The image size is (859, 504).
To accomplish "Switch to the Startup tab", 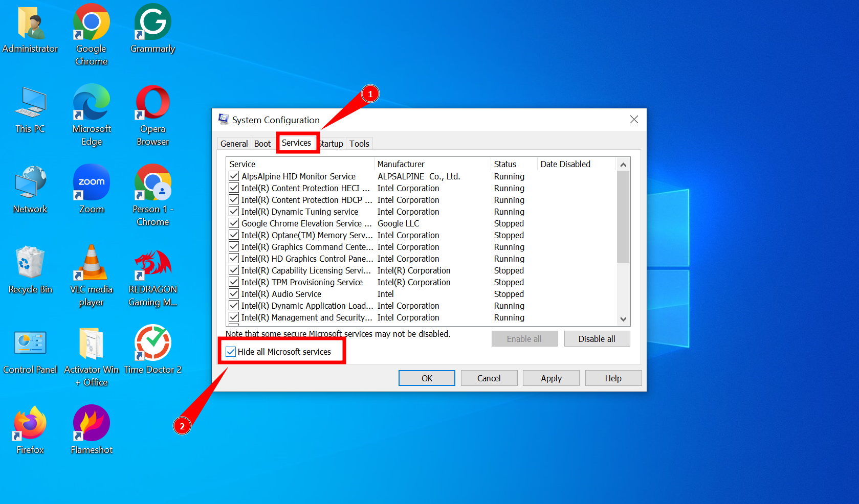I will click(x=331, y=144).
